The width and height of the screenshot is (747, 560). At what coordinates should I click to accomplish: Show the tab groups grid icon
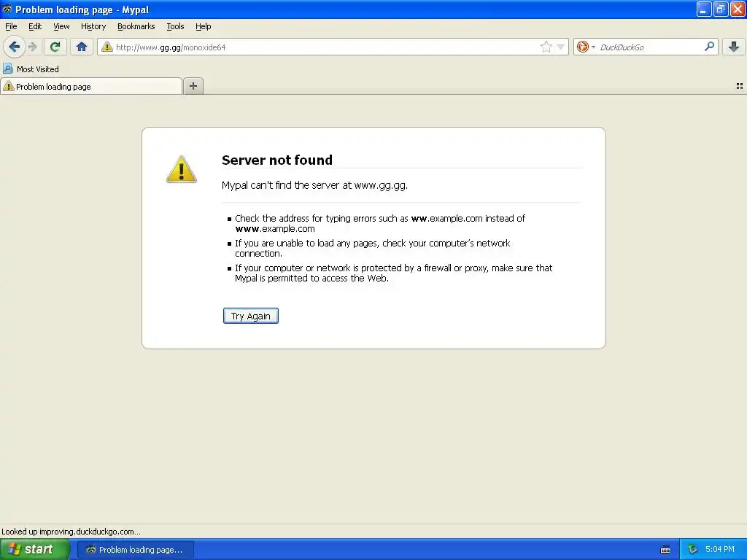(740, 86)
